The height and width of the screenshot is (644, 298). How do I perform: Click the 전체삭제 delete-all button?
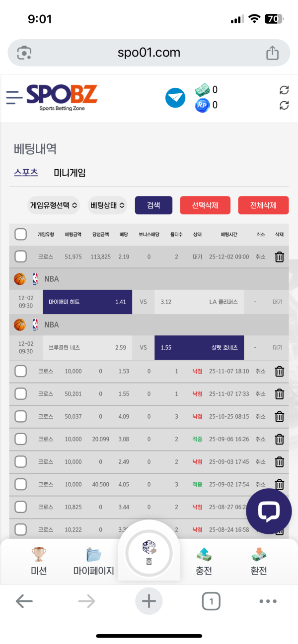(x=263, y=205)
